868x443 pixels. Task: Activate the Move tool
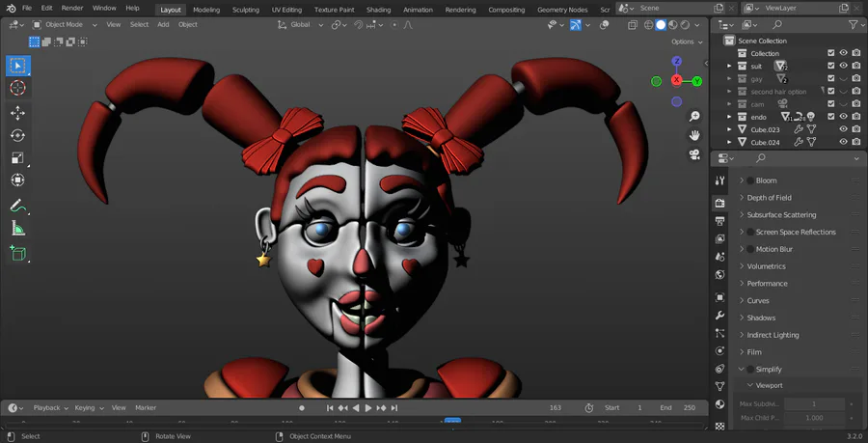coord(17,113)
